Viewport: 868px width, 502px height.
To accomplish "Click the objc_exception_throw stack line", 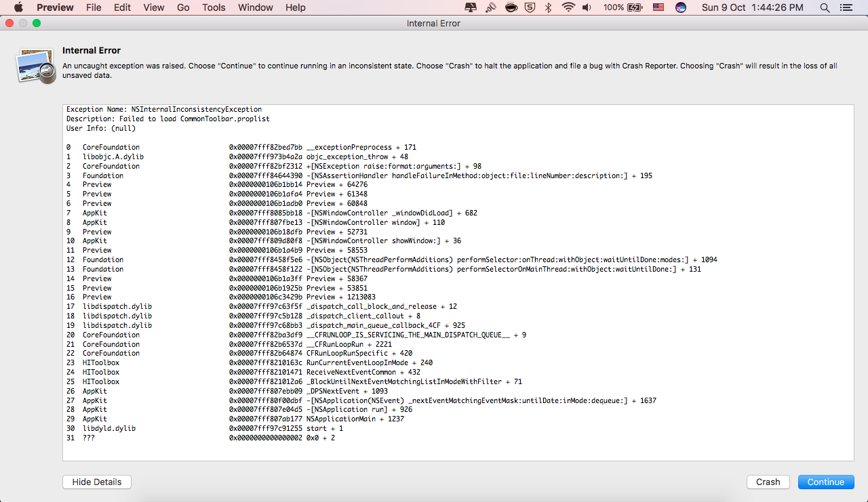I will pos(237,156).
